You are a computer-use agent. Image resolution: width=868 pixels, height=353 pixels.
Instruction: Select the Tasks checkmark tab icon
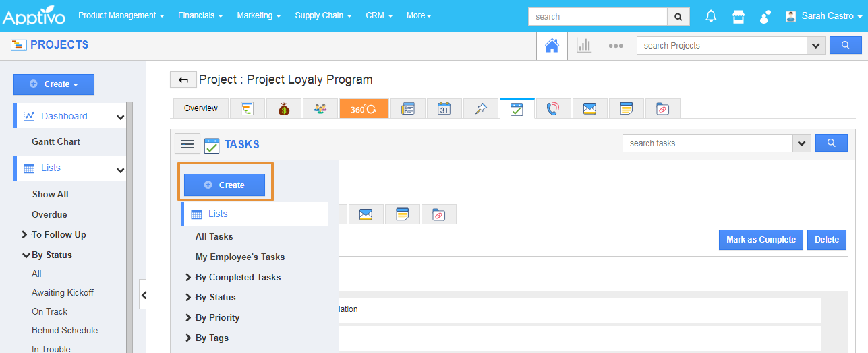pyautogui.click(x=517, y=108)
